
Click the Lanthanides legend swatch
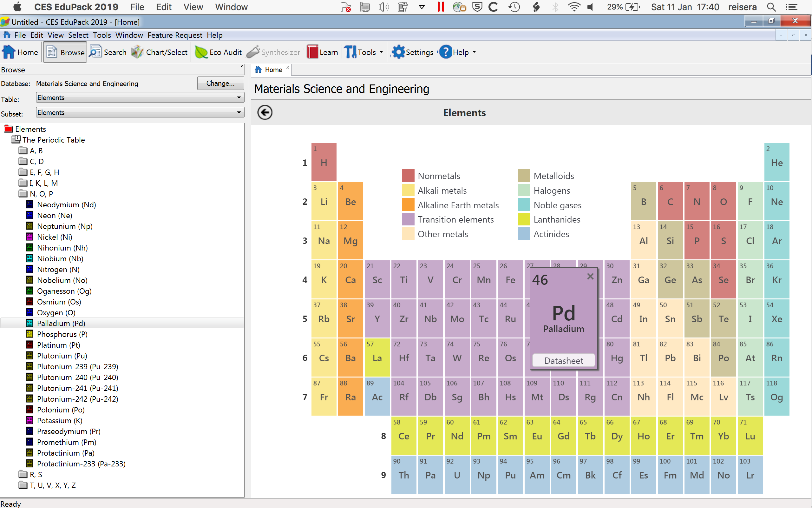click(524, 219)
